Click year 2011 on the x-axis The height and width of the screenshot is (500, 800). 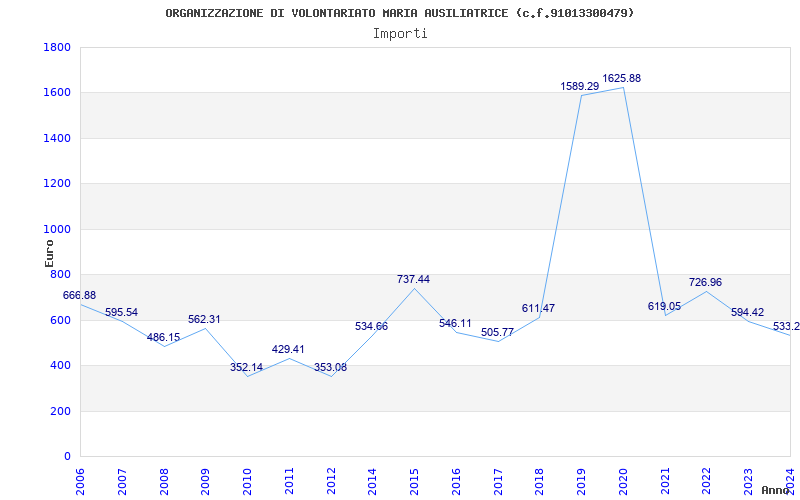tap(289, 481)
